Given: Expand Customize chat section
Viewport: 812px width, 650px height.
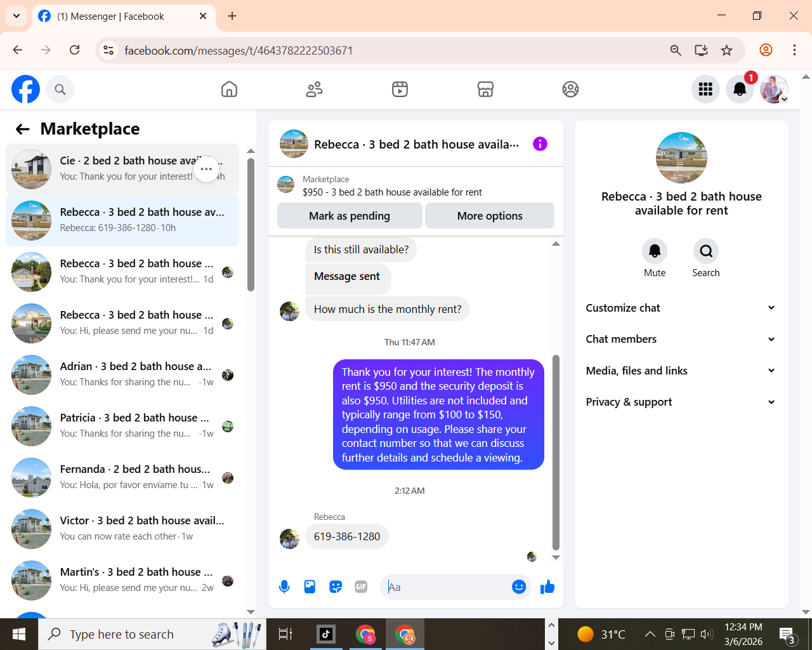Looking at the screenshot, I should tap(681, 308).
